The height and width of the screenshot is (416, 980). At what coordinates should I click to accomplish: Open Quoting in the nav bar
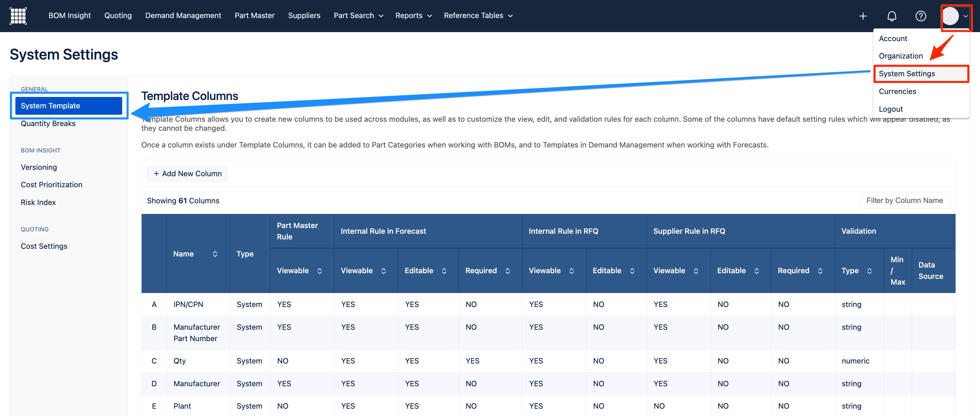pyautogui.click(x=118, y=16)
